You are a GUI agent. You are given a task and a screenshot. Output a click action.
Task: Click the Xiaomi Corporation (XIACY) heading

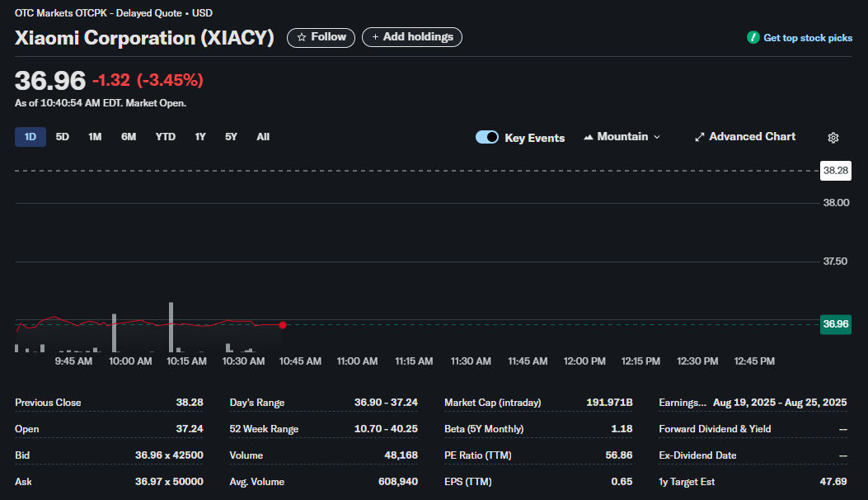tap(144, 38)
